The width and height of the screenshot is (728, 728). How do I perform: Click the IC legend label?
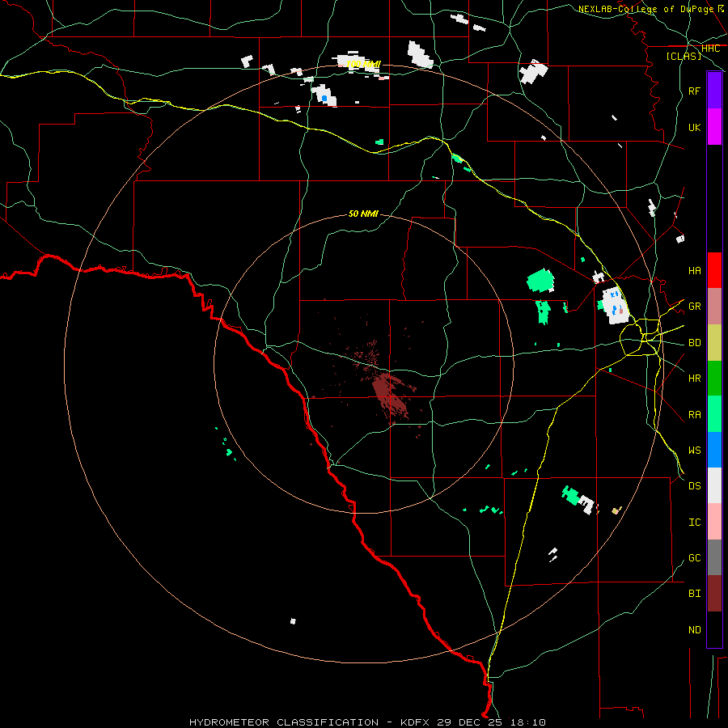pos(694,523)
